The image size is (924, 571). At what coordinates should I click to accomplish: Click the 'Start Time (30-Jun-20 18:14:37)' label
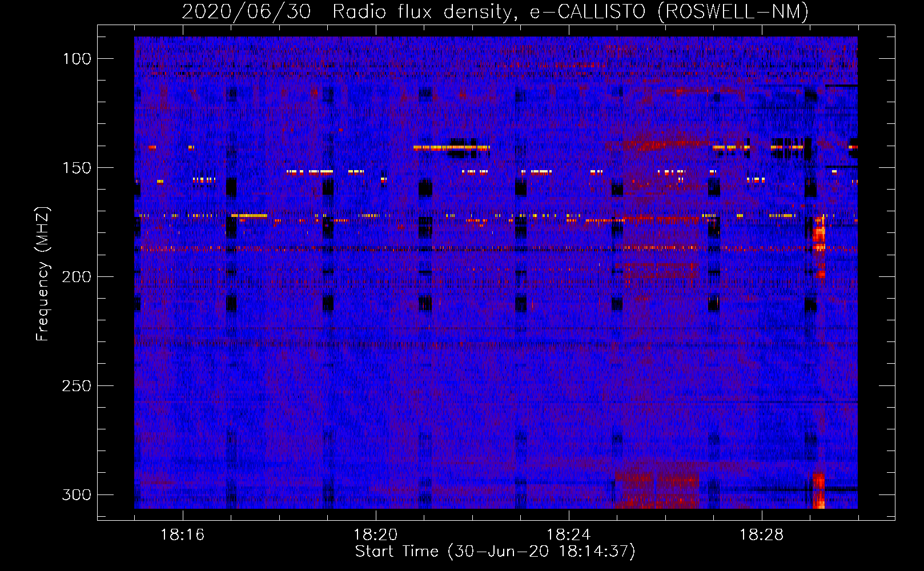[x=495, y=552]
